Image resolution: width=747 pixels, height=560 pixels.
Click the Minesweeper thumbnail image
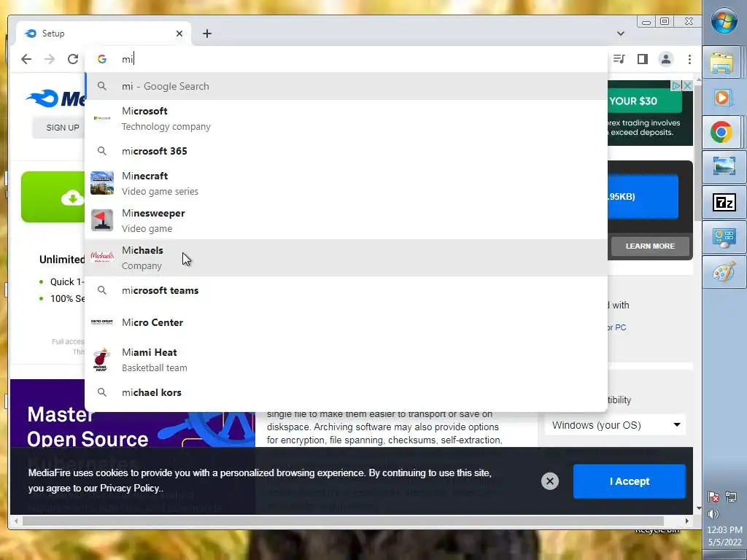[102, 220]
